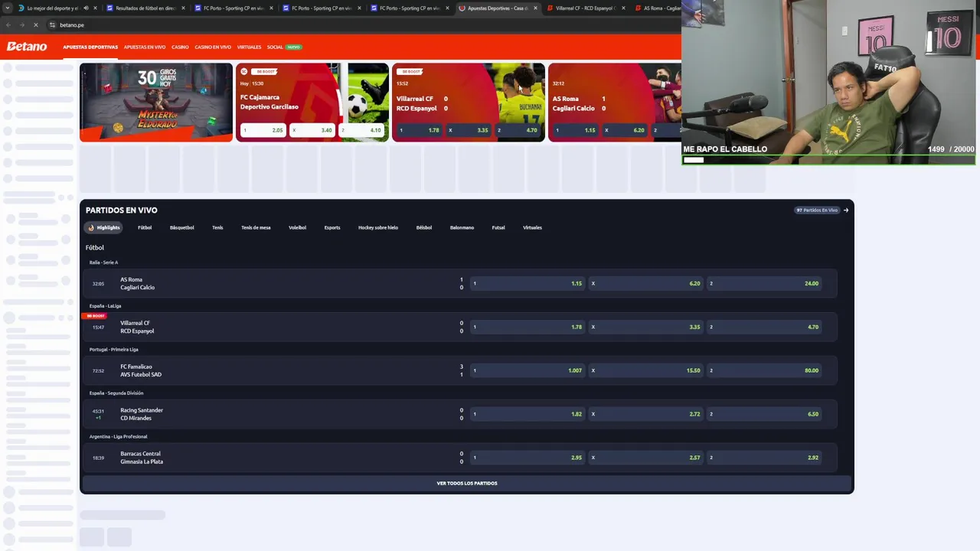Select the Tenis sport filter
This screenshot has width=980, height=551.
tap(217, 227)
